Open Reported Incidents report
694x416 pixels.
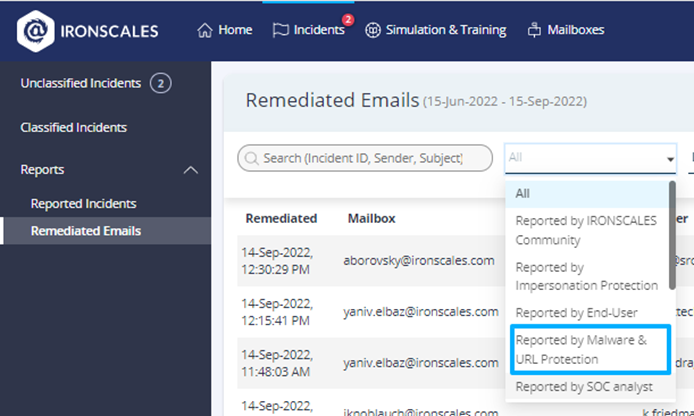[x=83, y=204]
